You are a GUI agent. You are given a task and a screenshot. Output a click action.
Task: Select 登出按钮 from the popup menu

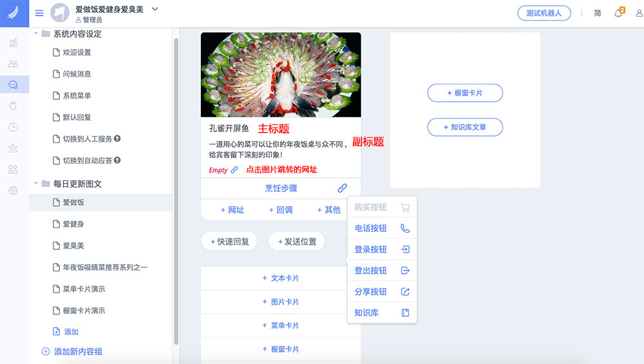(382, 271)
